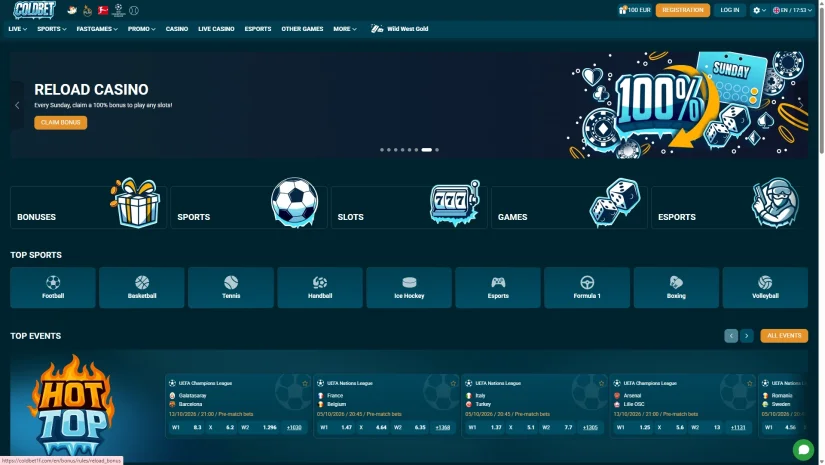Click the REGISTRATION button
Image resolution: width=825 pixels, height=465 pixels.
(x=682, y=10)
